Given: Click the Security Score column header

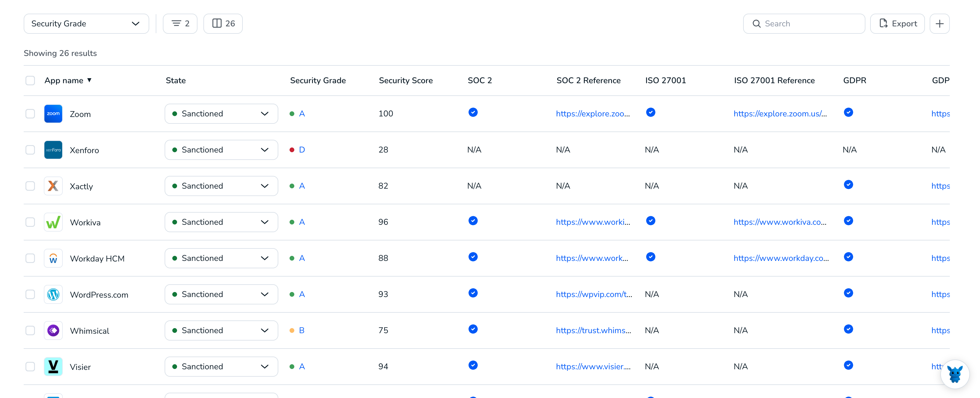Looking at the screenshot, I should [406, 81].
